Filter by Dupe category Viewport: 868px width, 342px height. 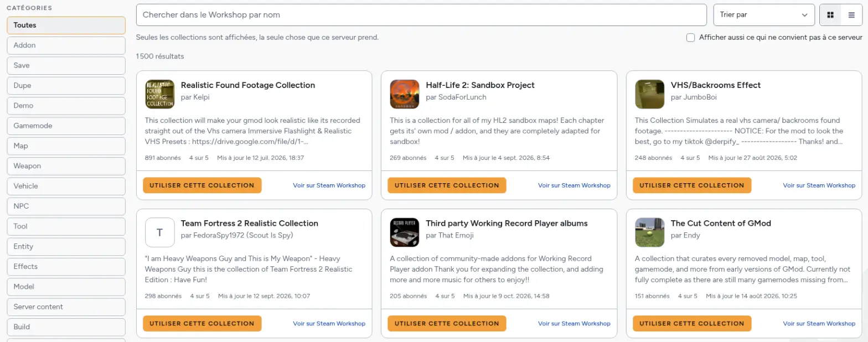[x=66, y=86]
